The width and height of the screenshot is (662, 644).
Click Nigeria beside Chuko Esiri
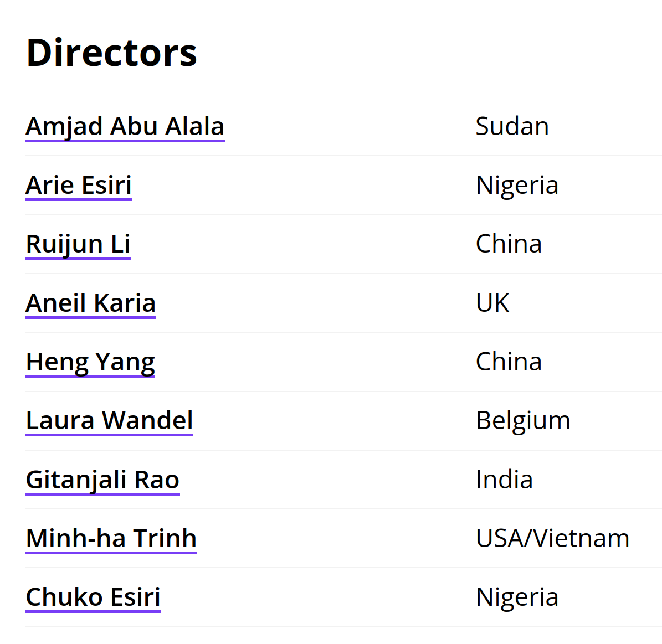(x=517, y=597)
